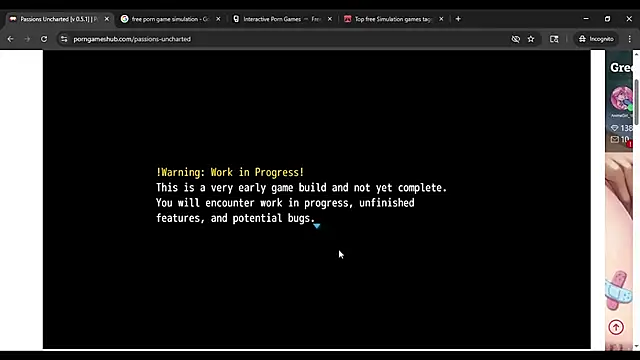The image size is (640, 360).
Task: Advance the dialogue via the blue arrow
Action: tap(317, 226)
